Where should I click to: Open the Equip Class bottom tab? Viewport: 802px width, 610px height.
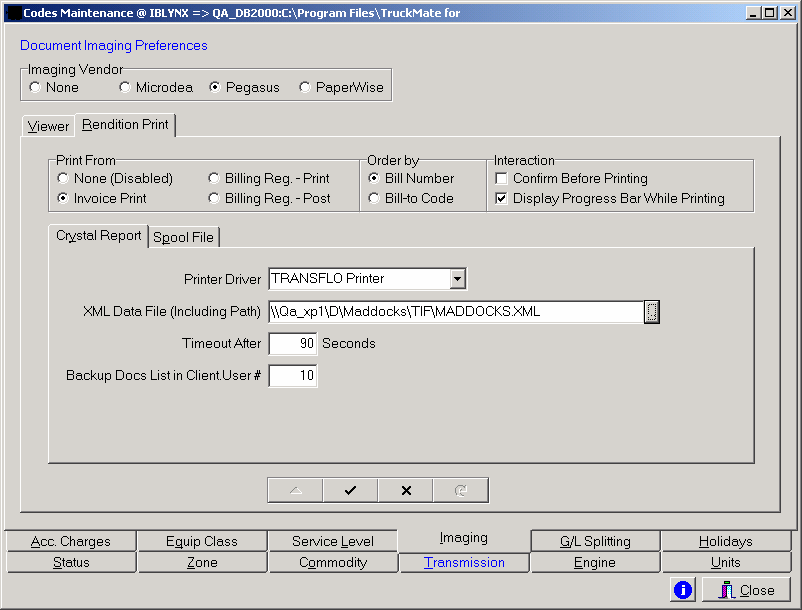coord(202,541)
